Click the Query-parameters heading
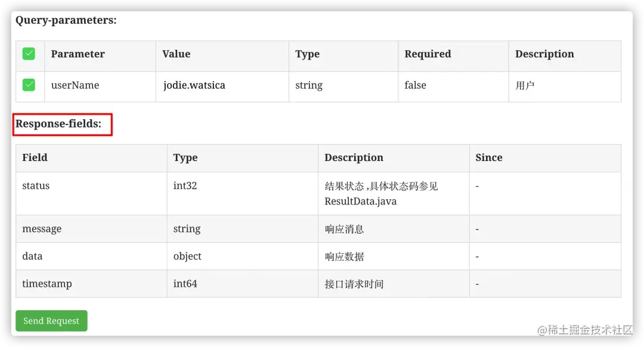Image resolution: width=644 pixels, height=347 pixels. tap(66, 20)
